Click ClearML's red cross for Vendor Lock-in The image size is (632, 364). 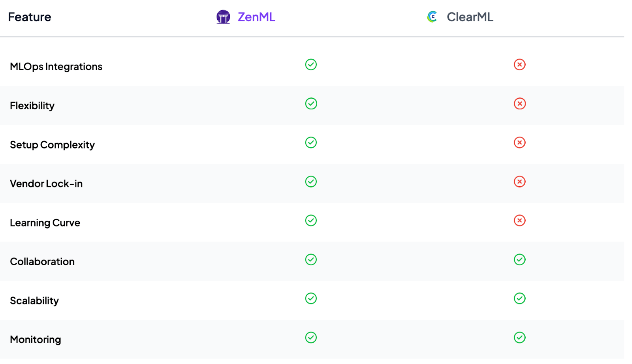click(x=519, y=182)
